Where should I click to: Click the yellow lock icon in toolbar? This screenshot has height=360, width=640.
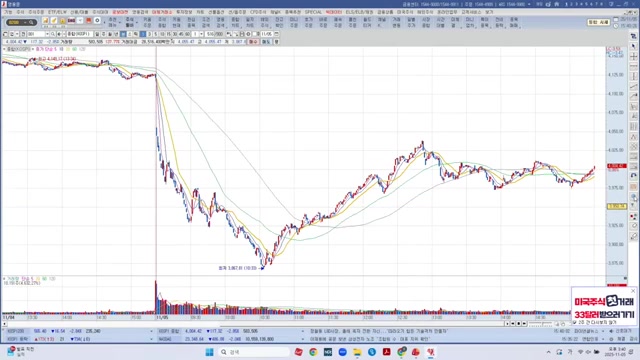[62, 20]
